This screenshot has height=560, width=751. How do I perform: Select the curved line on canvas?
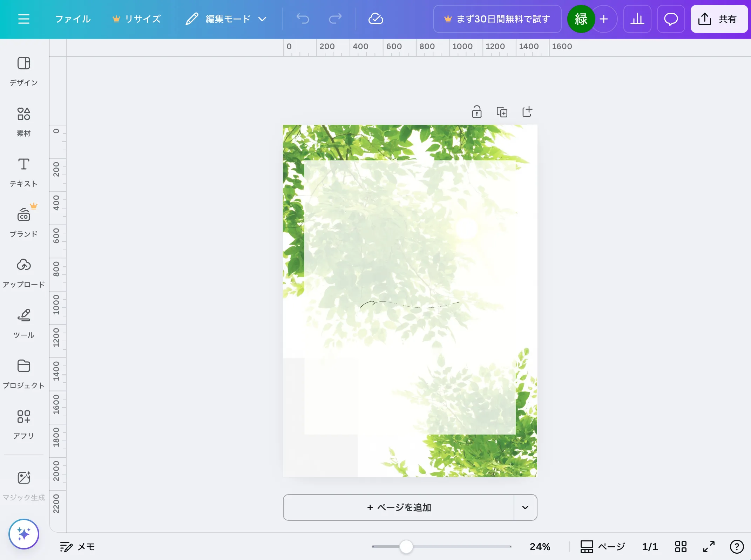[410, 304]
